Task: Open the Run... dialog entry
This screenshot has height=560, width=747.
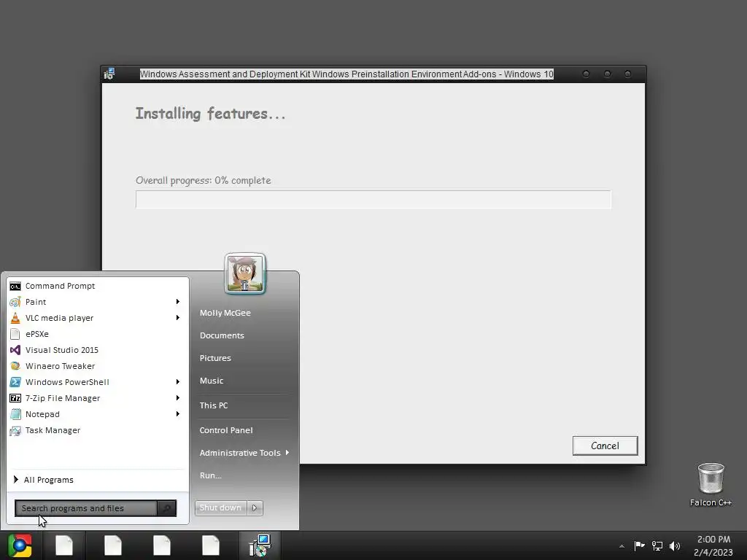Action: (211, 475)
